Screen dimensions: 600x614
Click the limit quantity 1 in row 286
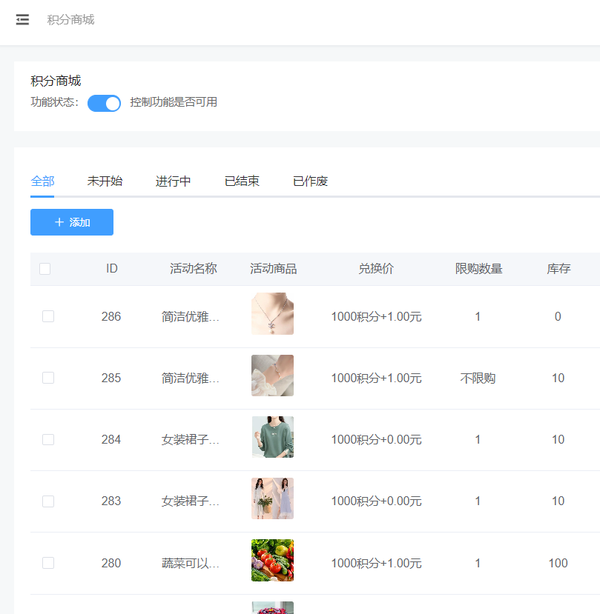478,316
